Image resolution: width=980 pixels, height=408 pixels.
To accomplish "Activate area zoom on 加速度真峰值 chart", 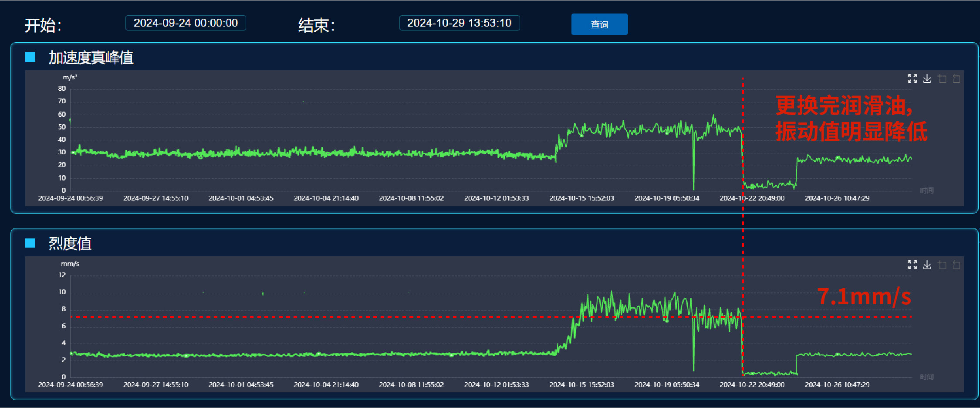I will tap(942, 78).
